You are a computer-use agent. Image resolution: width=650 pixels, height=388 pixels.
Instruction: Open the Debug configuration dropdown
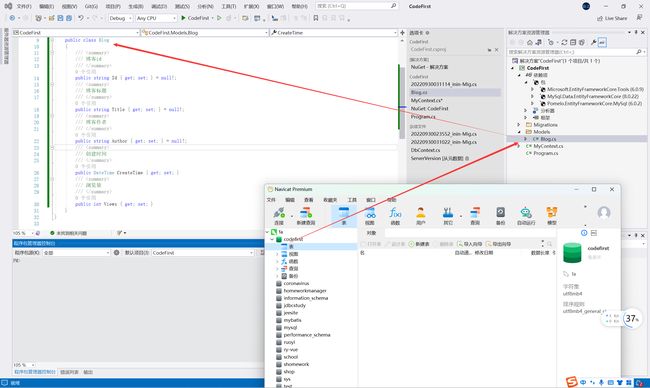pyautogui.click(x=120, y=18)
